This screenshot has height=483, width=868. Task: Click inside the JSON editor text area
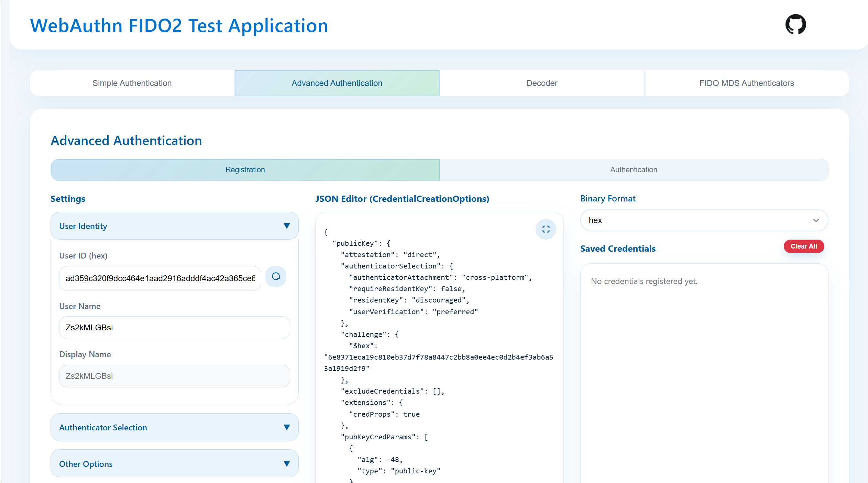(x=439, y=344)
